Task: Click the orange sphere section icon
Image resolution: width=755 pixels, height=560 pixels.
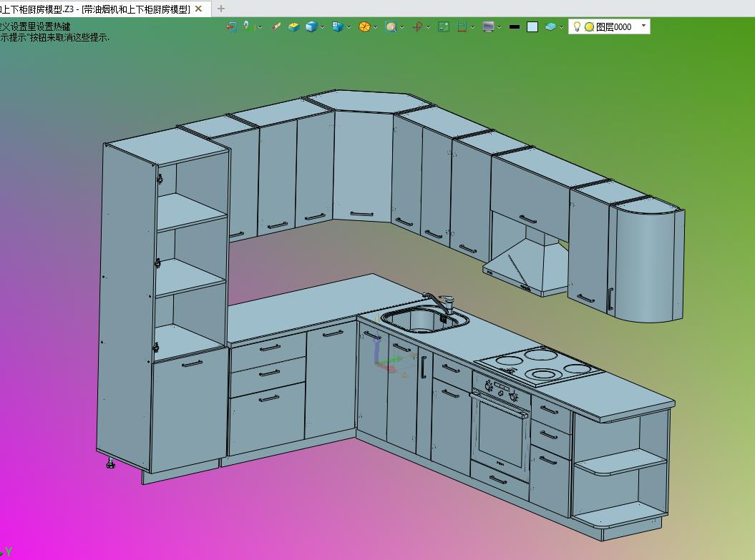Action: pos(364,26)
